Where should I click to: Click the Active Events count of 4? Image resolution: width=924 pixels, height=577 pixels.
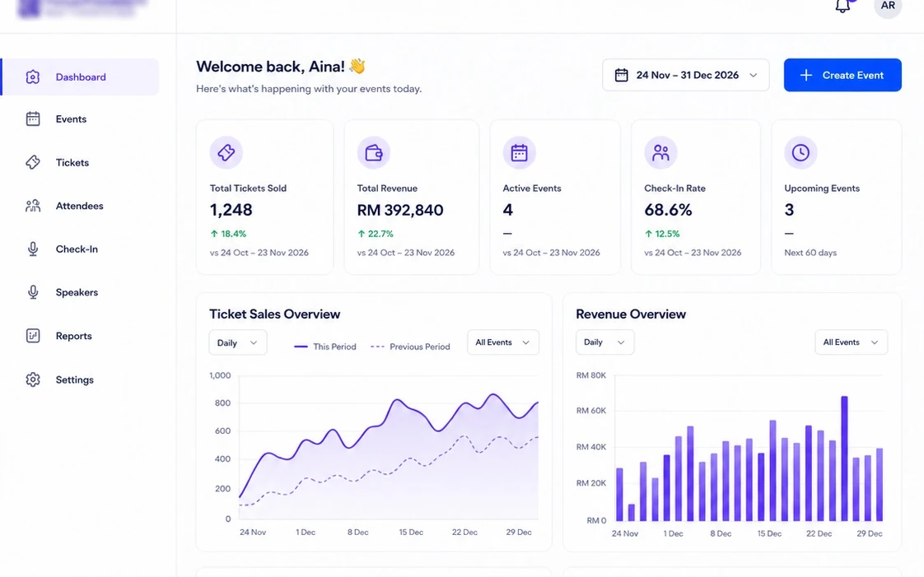click(x=508, y=210)
